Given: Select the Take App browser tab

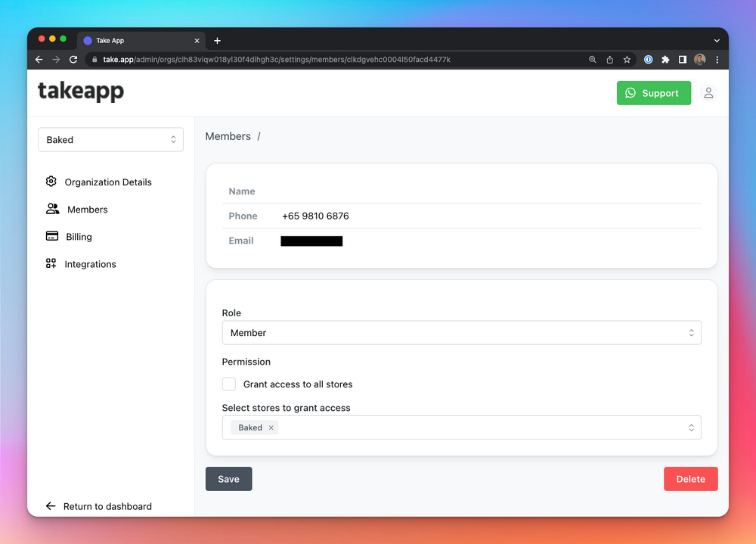Looking at the screenshot, I should 141,41.
